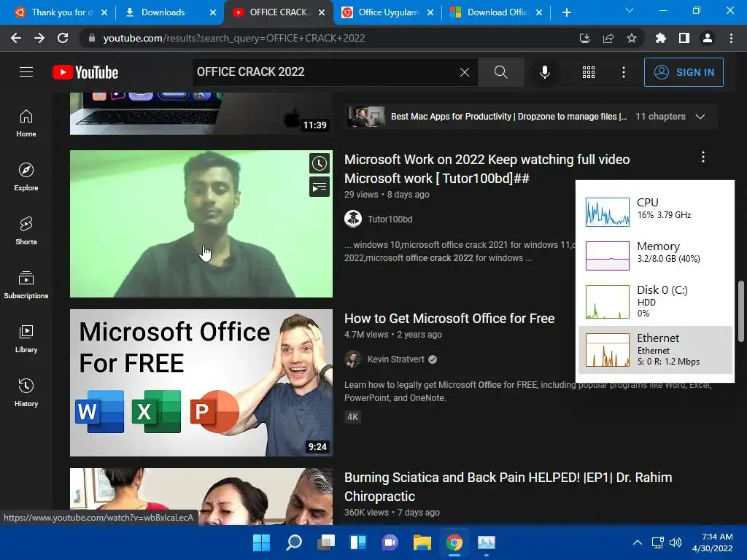Select the Ethernet row in performance widget

coord(655,350)
